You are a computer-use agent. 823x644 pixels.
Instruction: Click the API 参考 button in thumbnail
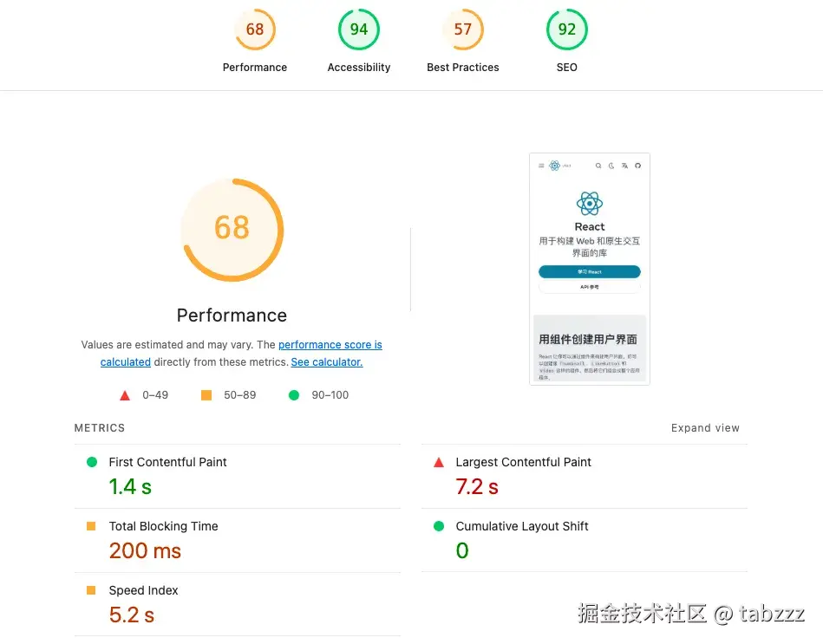point(590,287)
